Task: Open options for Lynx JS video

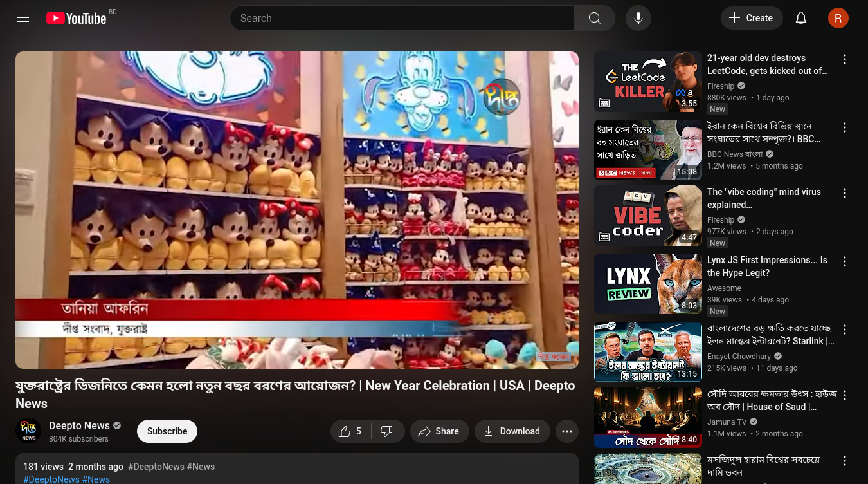Action: [x=845, y=261]
